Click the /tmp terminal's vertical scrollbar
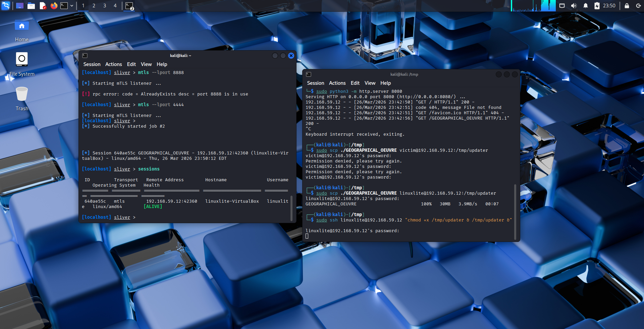The width and height of the screenshot is (644, 329). tap(515, 212)
